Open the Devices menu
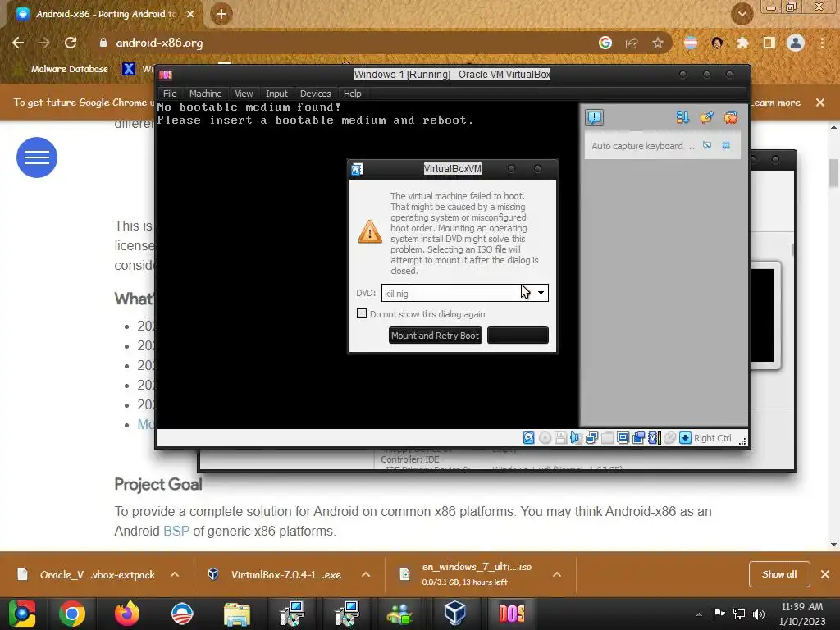The width and height of the screenshot is (840, 630). tap(316, 94)
